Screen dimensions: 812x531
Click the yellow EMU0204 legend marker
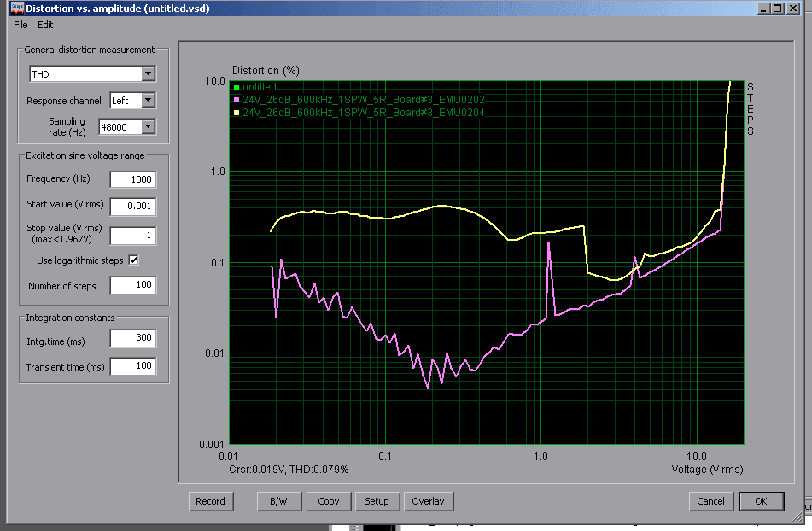pyautogui.click(x=237, y=113)
